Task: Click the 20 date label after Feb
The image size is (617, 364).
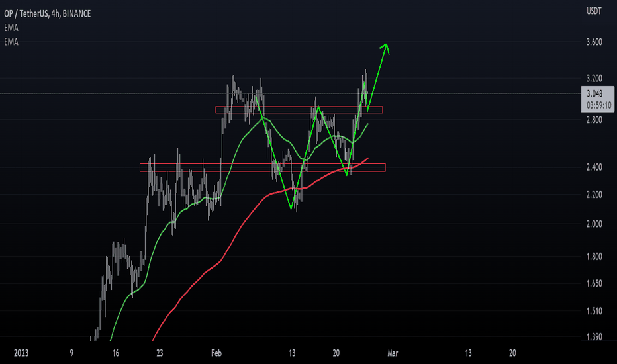Action: click(336, 353)
